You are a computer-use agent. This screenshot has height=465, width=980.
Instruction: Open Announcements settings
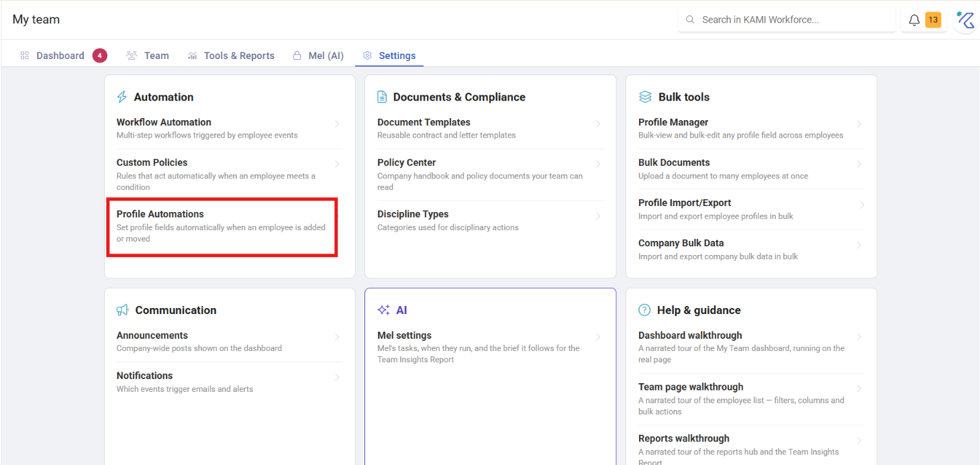(x=229, y=341)
